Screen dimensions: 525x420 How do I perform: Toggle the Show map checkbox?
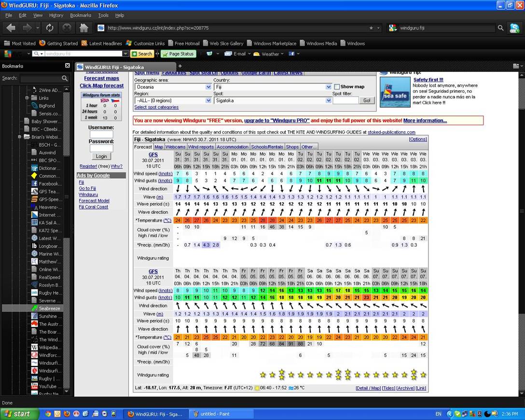click(x=337, y=87)
